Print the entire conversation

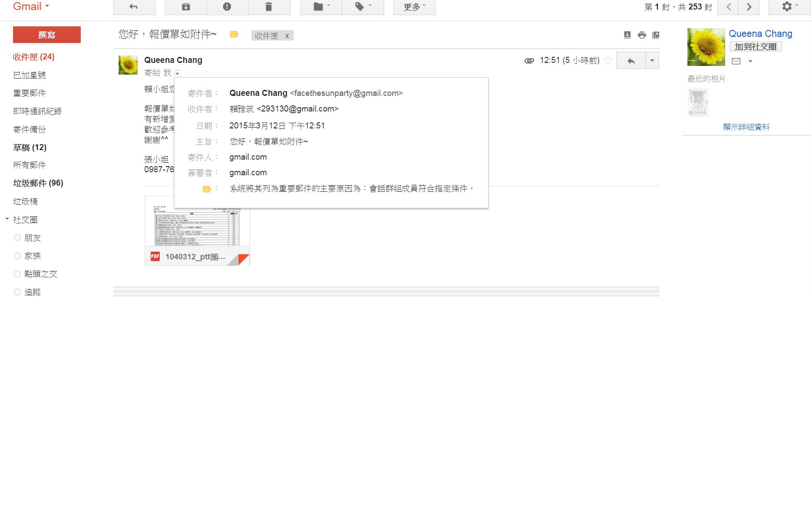coord(642,35)
